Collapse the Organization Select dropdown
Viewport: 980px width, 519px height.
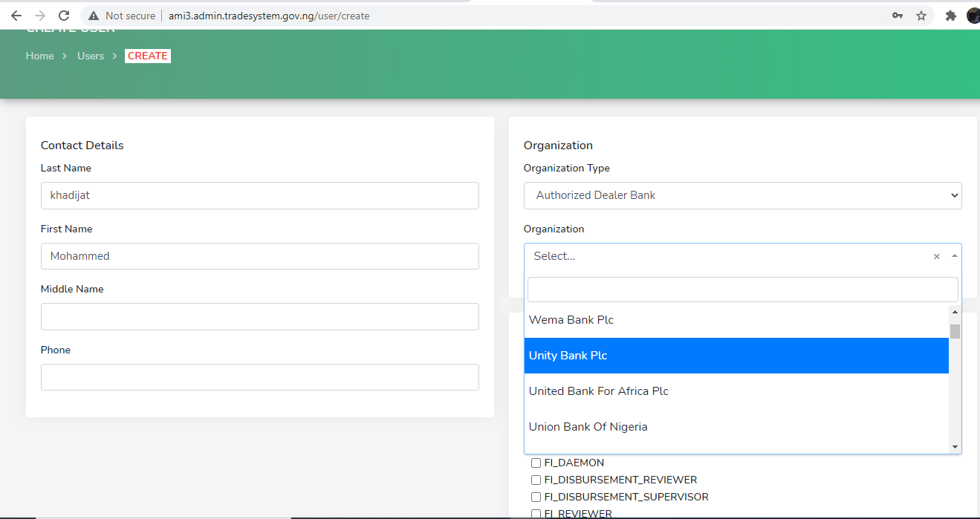(x=955, y=256)
